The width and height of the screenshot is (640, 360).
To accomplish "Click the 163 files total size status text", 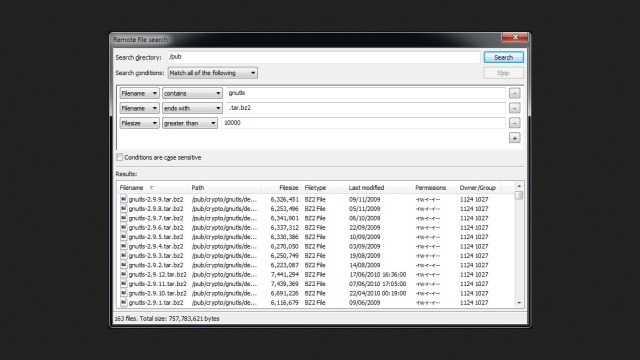I will pyautogui.click(x=167, y=319).
